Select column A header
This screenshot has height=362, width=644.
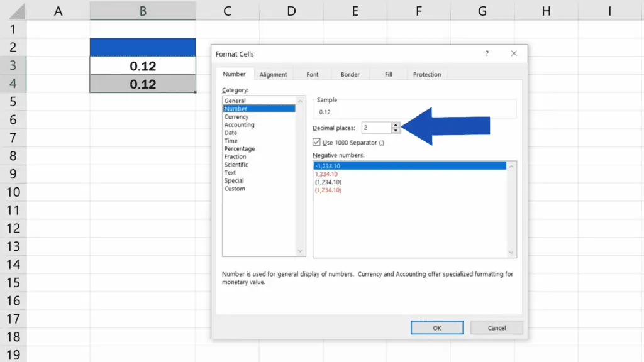[58, 11]
